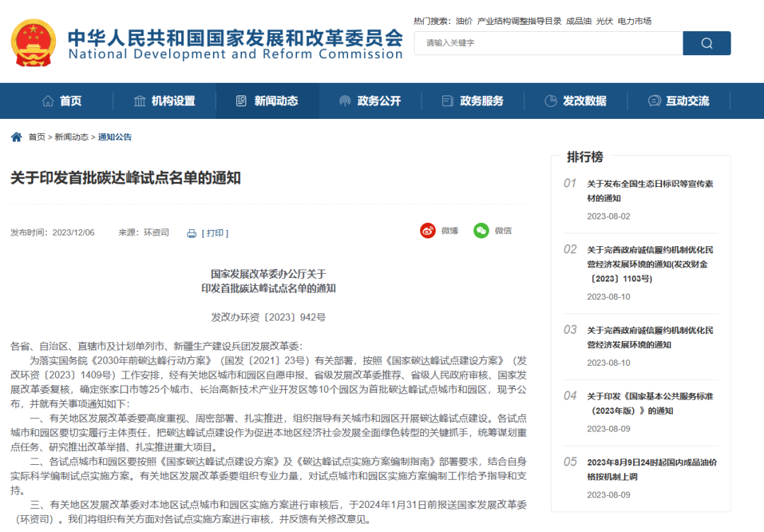
Task: Open the 发改数据 navigation item
Action: pyautogui.click(x=575, y=101)
